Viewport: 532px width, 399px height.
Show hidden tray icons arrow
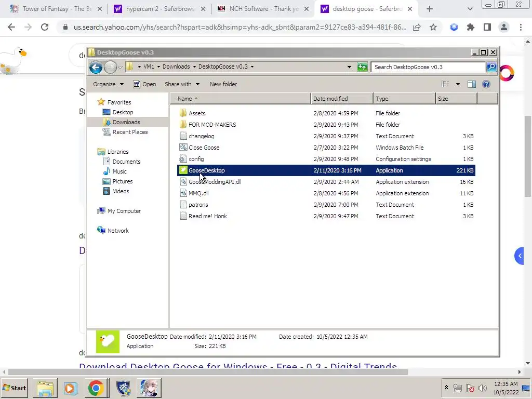[x=446, y=388]
